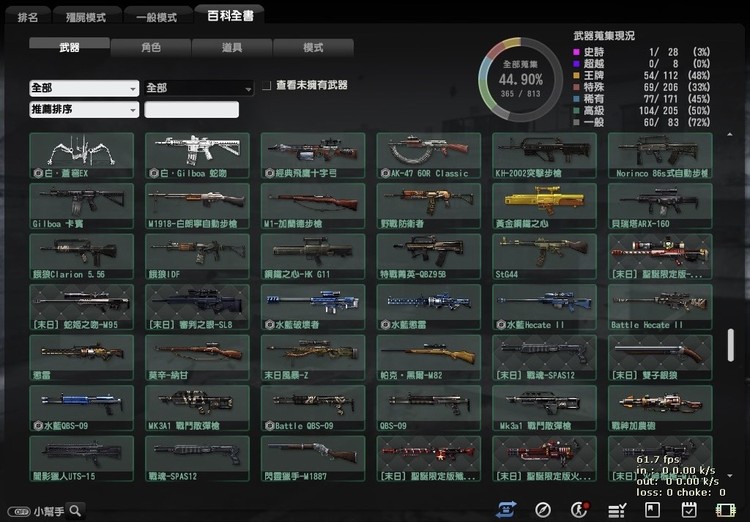Image resolution: width=750 pixels, height=522 pixels.
Task: Open the checklist icon in bottom bar
Action: (617, 511)
